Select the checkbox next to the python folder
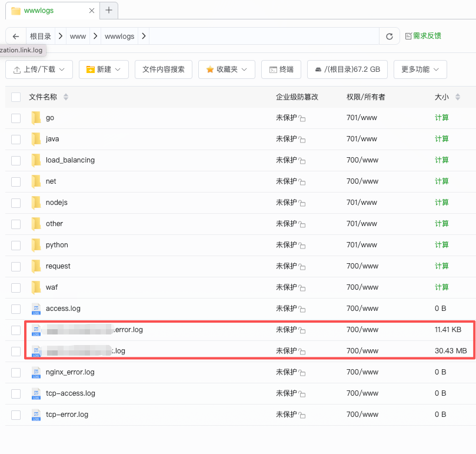The width and height of the screenshot is (476, 454). pos(16,245)
